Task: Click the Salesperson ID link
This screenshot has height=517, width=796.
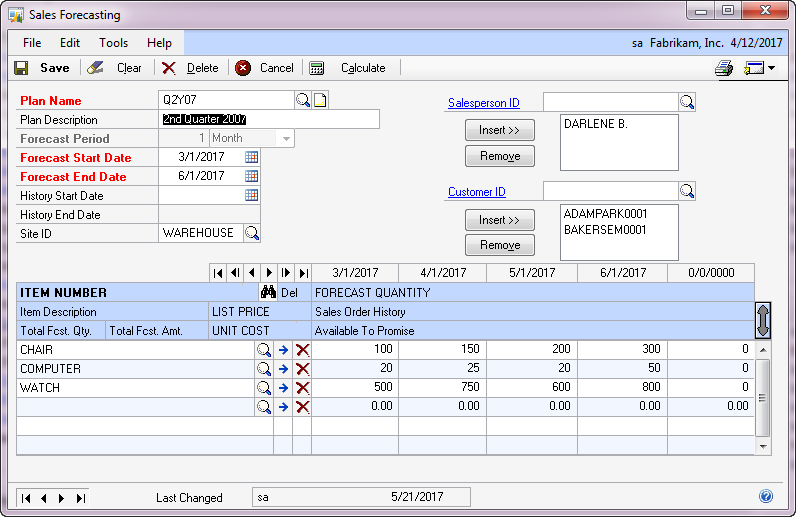Action: point(483,103)
